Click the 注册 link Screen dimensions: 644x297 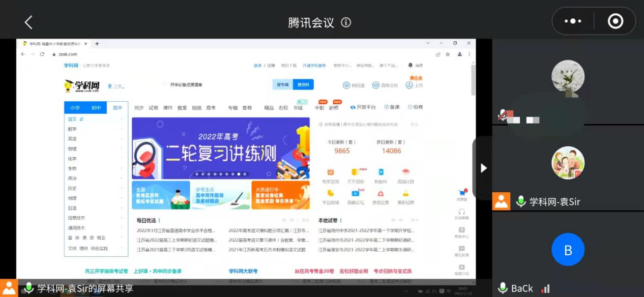click(271, 65)
